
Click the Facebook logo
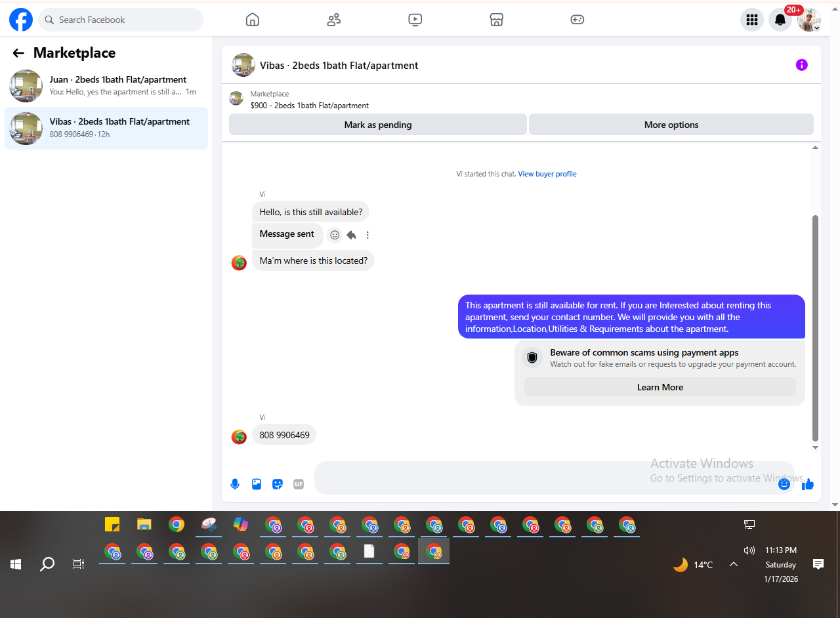(21, 20)
